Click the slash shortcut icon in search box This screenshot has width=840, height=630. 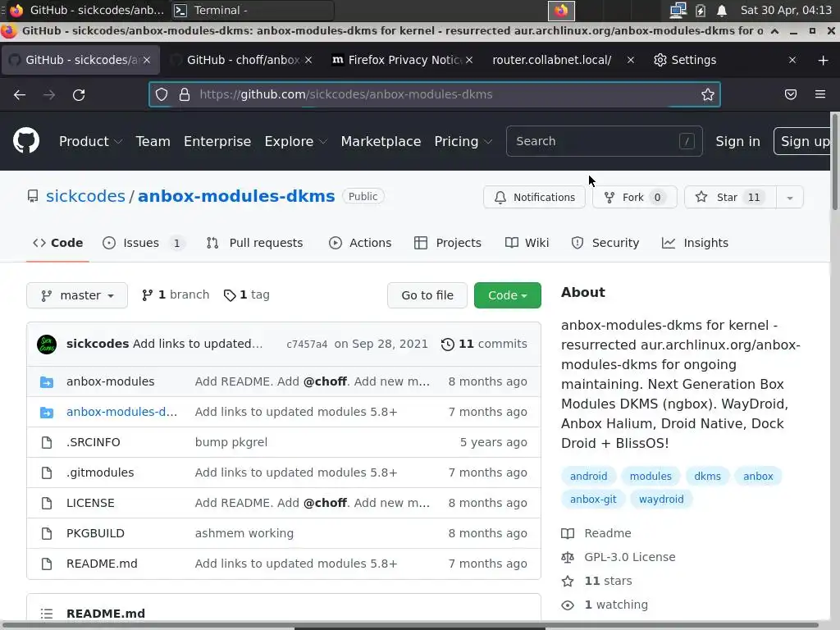(687, 141)
